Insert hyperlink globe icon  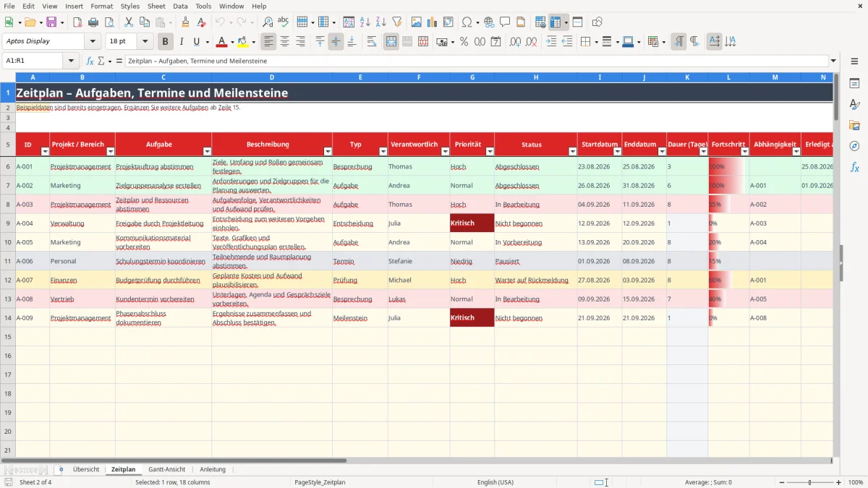click(x=489, y=22)
